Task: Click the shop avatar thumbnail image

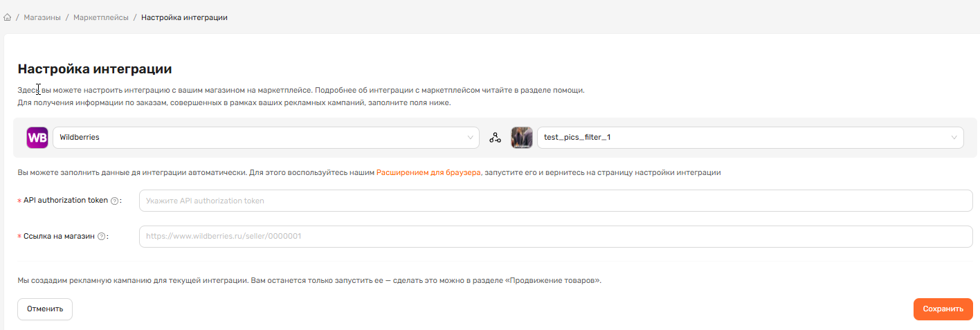Action: coord(522,138)
